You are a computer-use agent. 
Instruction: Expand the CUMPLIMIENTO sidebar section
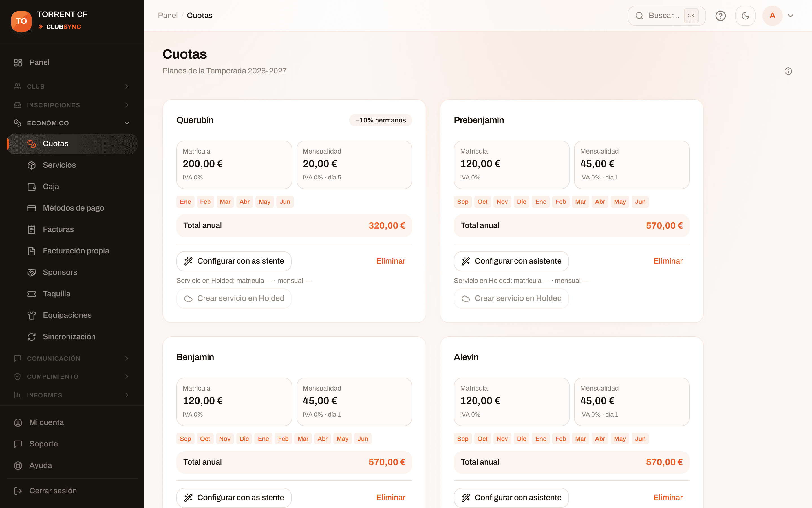point(72,377)
